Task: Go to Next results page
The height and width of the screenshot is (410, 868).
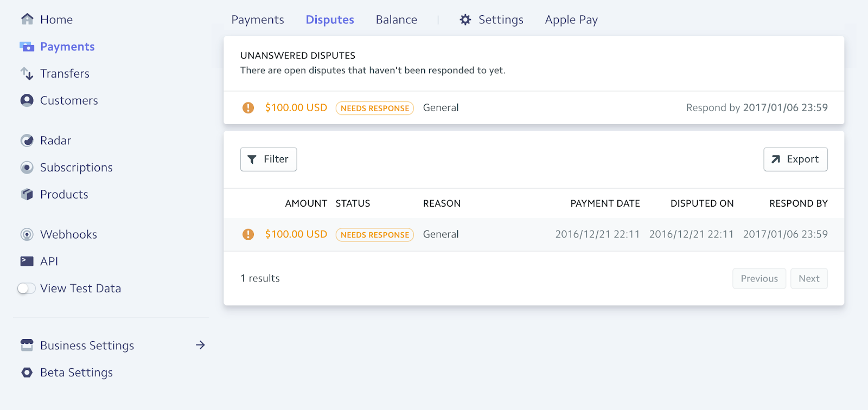Action: 809,279
